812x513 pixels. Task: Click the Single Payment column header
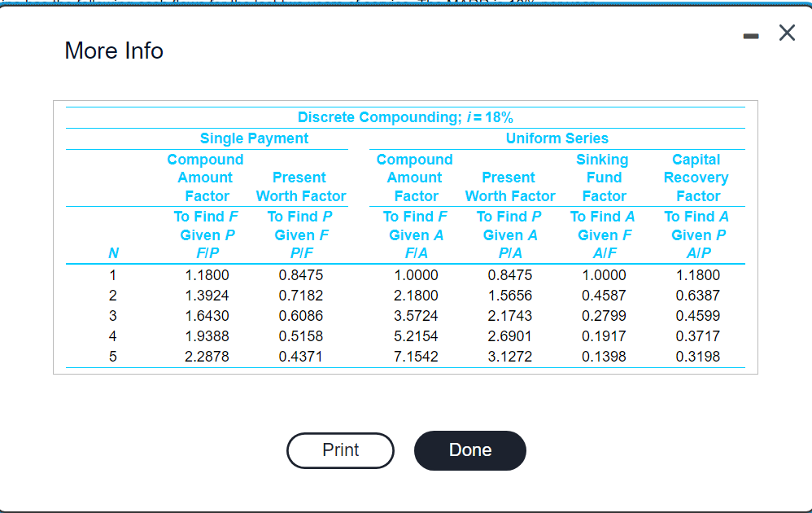[x=254, y=138]
